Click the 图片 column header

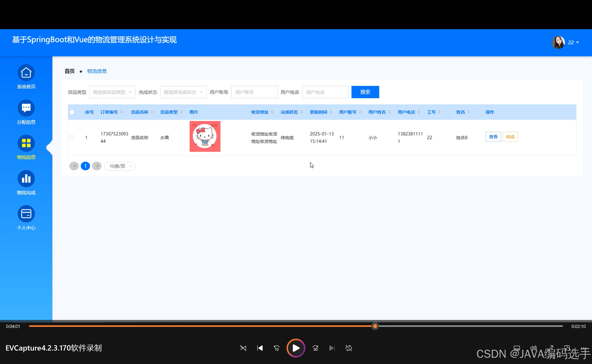(194, 112)
